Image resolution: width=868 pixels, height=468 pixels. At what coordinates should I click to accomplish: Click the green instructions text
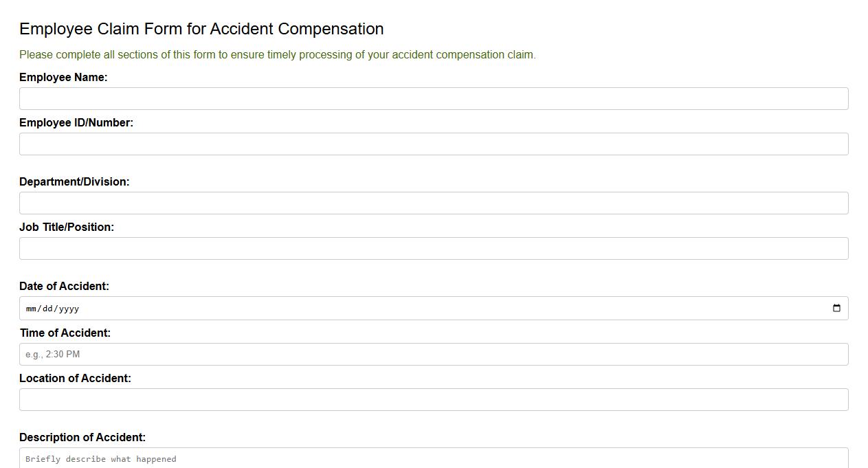point(278,54)
